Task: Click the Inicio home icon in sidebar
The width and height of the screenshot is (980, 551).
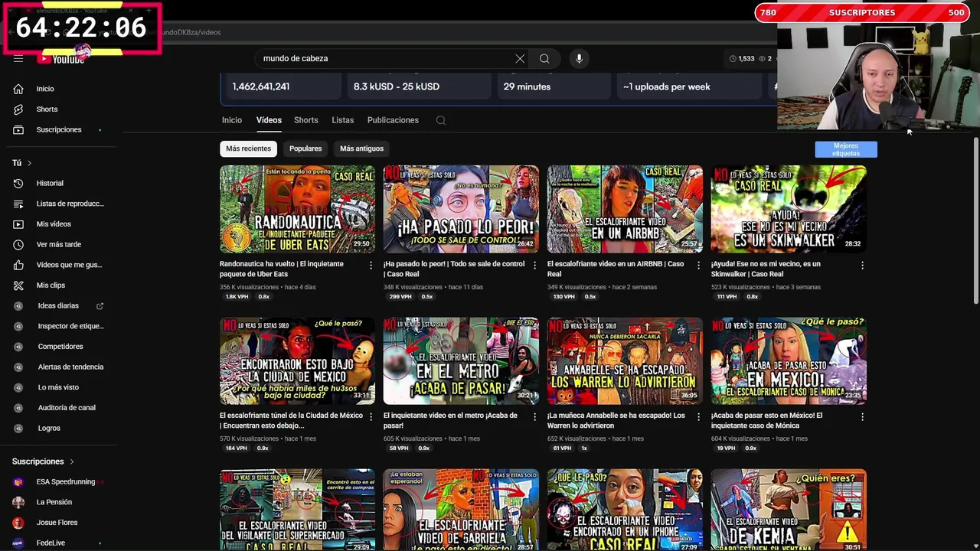Action: [x=18, y=89]
